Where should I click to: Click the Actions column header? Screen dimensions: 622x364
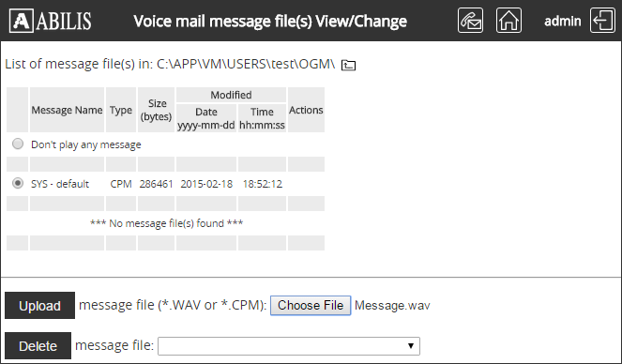coord(306,110)
